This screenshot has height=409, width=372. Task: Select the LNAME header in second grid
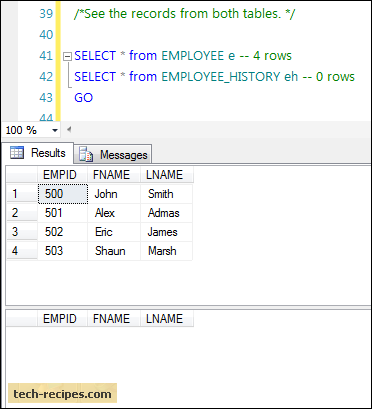[x=167, y=319]
